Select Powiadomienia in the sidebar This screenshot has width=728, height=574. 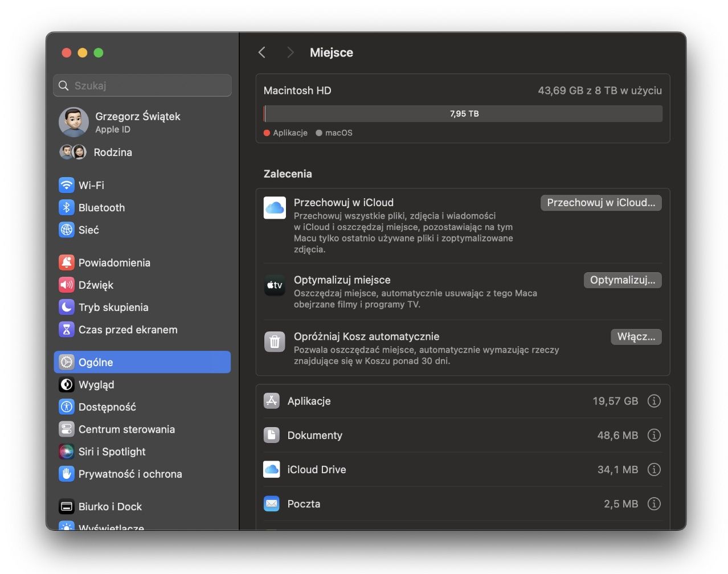(142, 263)
